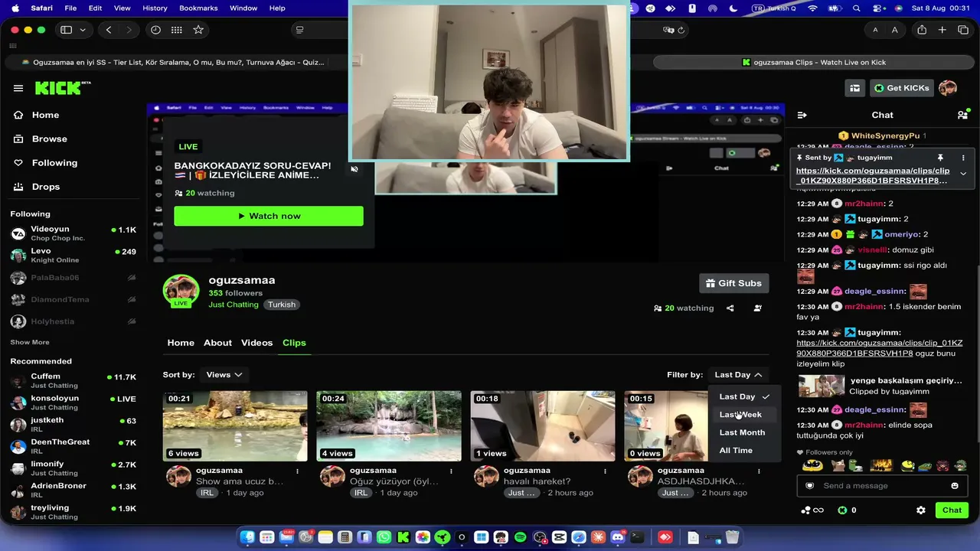Open options for 'havalı hareket?' clip
980x551 pixels.
[606, 471]
